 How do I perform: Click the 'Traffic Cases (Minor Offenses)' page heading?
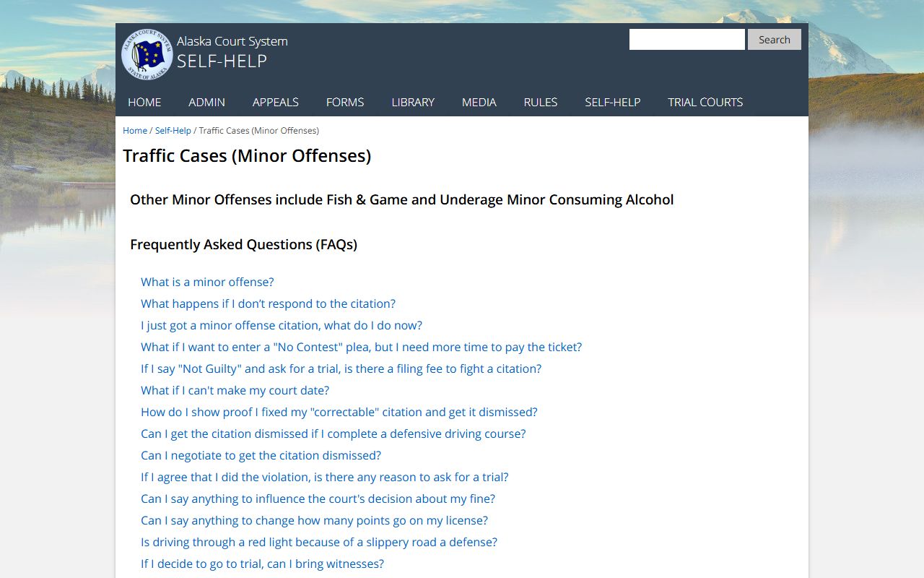coord(247,155)
